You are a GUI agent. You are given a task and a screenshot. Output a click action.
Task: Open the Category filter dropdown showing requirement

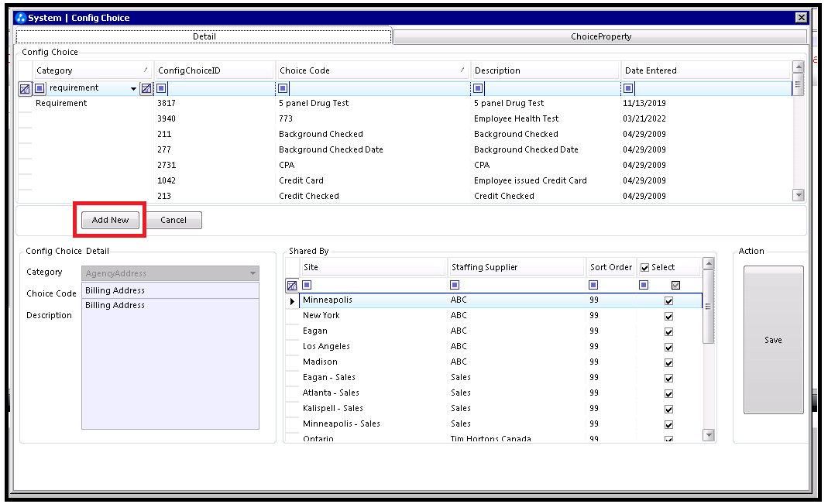click(133, 89)
